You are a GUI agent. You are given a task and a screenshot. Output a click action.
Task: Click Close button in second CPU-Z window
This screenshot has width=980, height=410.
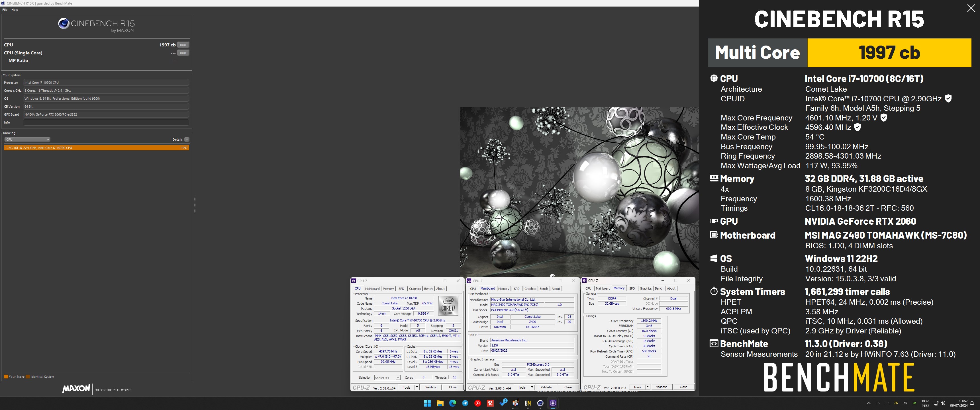(568, 387)
